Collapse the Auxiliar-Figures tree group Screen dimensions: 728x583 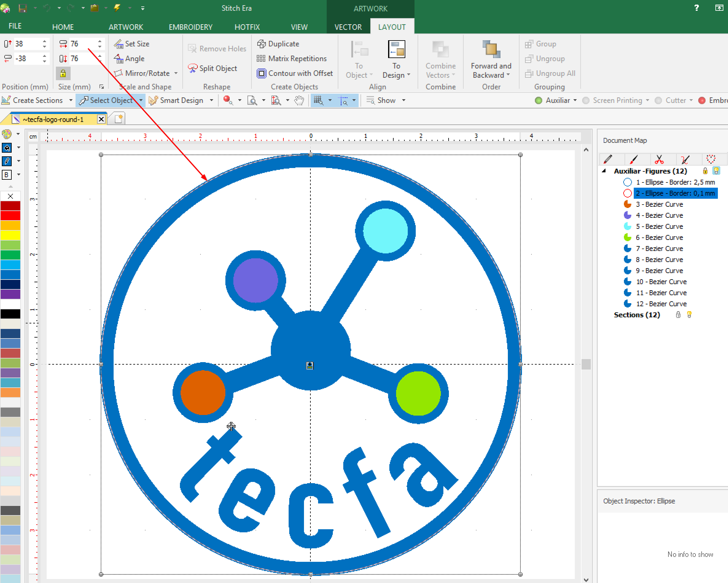point(604,171)
